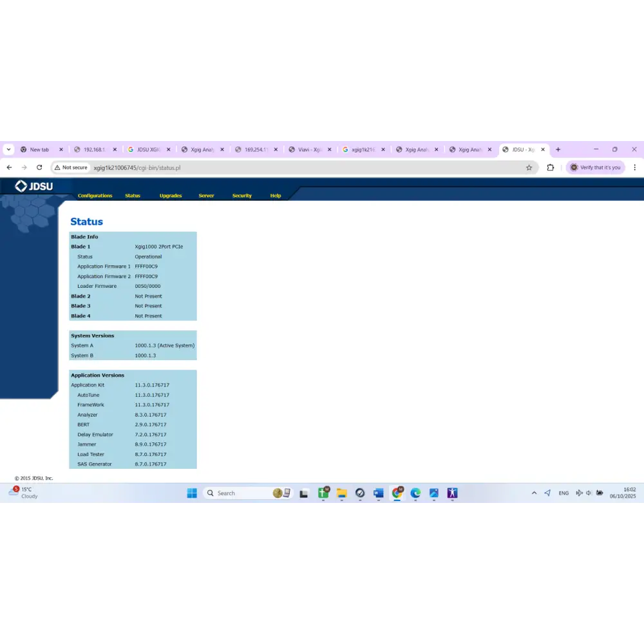Click the battery tray icon

tap(600, 493)
